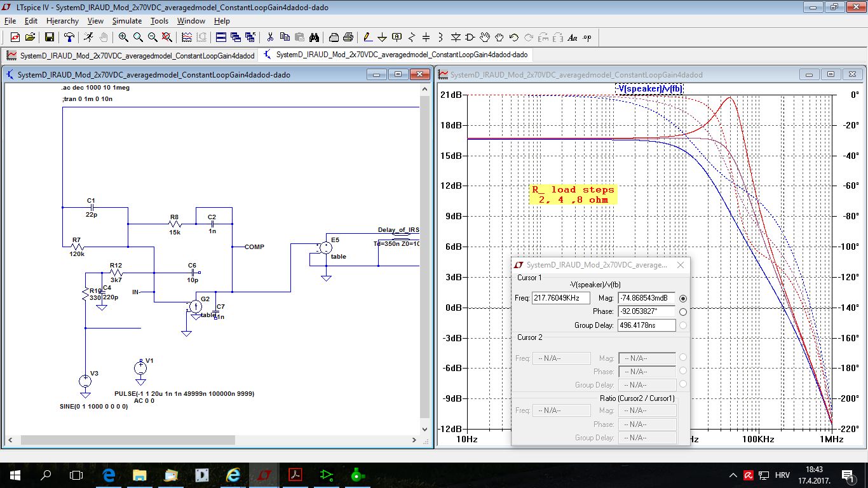Tile windows with the Tile icon

[221, 37]
